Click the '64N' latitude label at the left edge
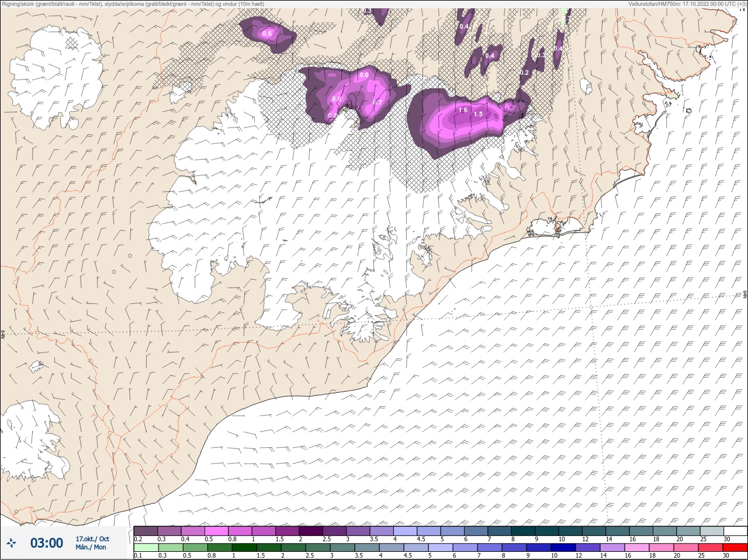 [3, 336]
